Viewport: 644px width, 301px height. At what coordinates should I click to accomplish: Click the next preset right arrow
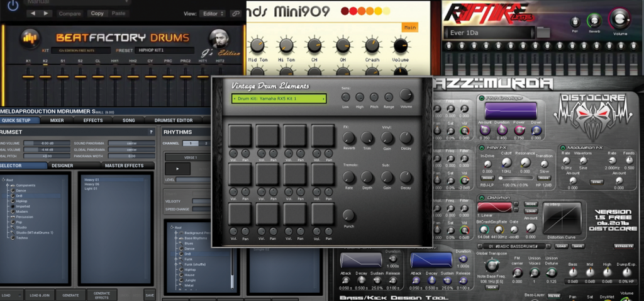pos(46,14)
